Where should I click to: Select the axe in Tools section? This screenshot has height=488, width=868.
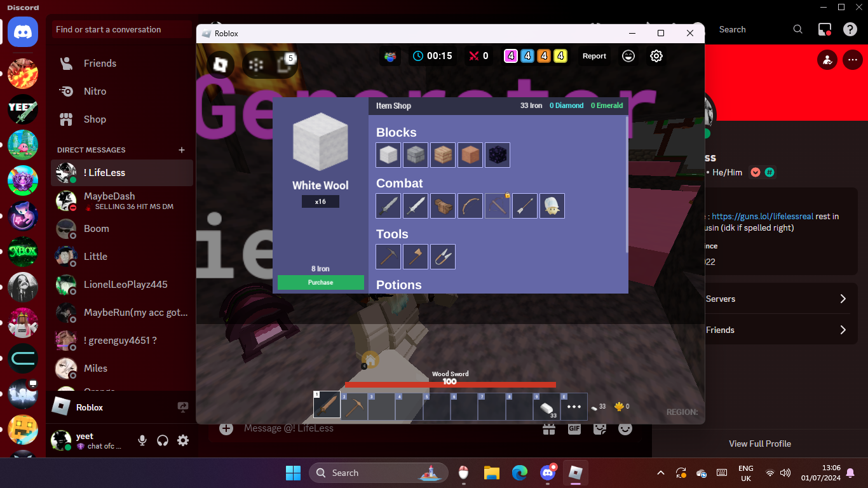[416, 257]
